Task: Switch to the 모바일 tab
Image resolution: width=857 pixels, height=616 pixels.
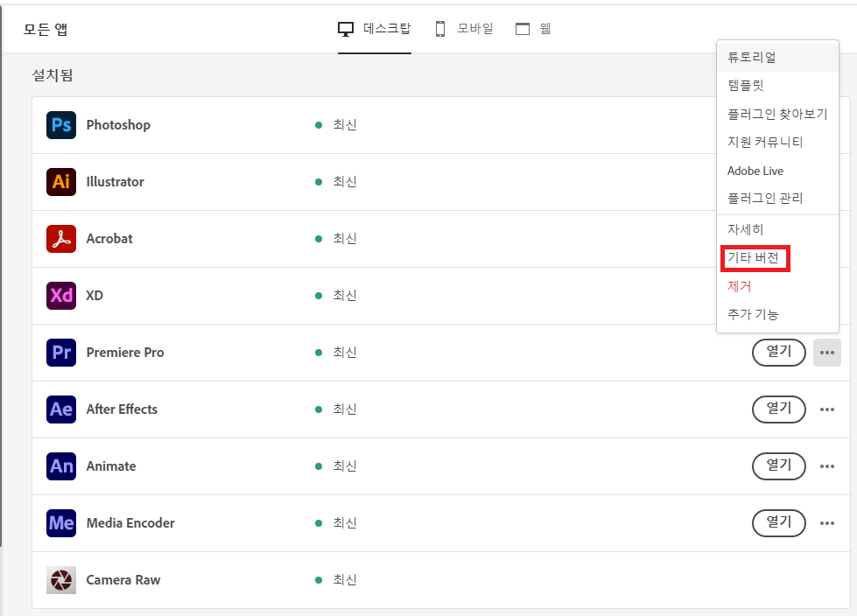Action: click(x=464, y=28)
